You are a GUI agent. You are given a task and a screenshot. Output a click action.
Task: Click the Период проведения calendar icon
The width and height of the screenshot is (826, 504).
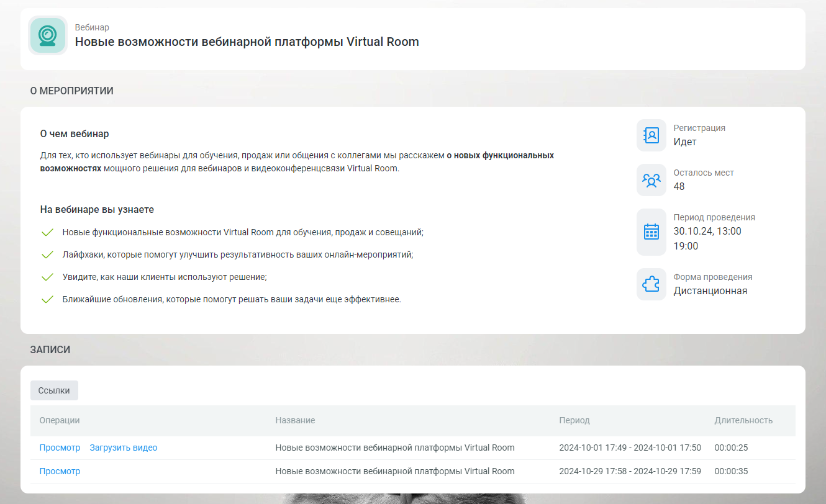(651, 232)
